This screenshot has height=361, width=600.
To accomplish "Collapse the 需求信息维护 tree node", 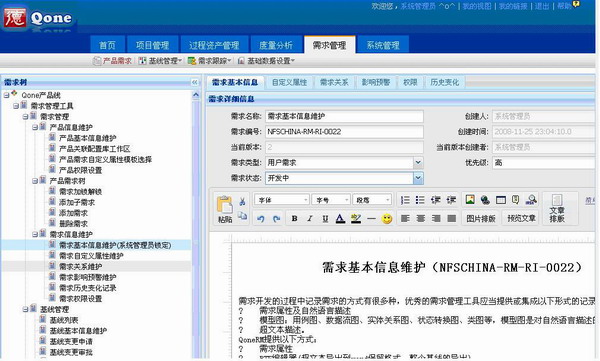I will (35, 234).
